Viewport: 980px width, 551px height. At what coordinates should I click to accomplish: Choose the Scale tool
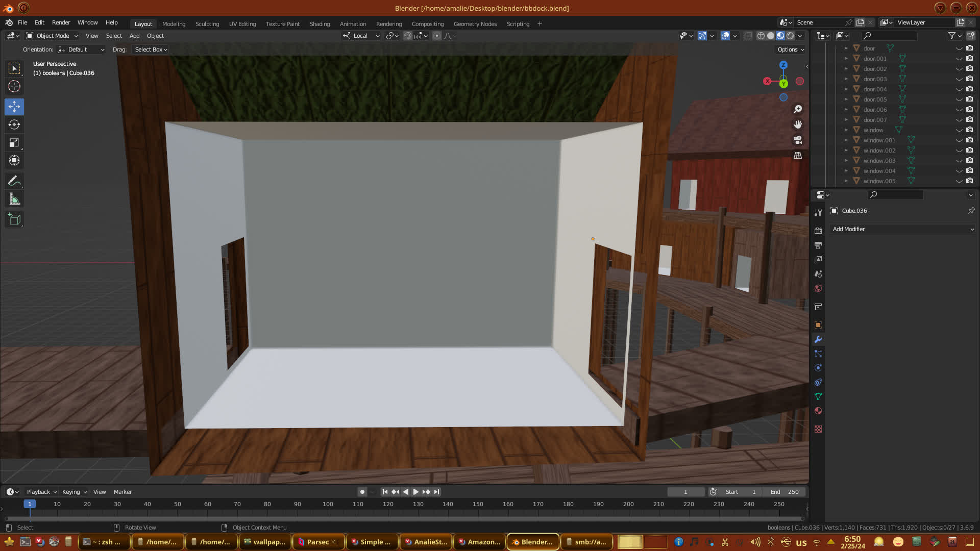(14, 143)
